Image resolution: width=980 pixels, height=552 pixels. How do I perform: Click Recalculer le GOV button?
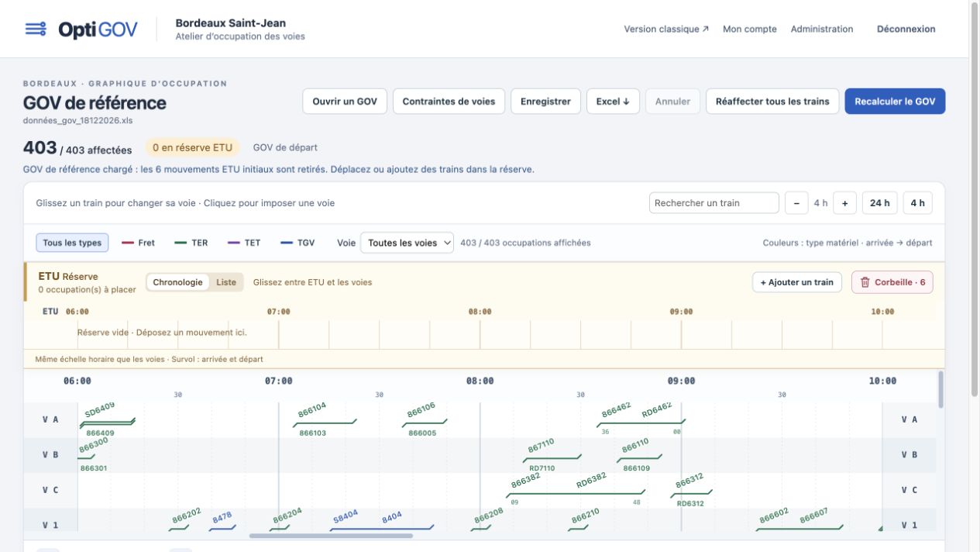coord(895,102)
